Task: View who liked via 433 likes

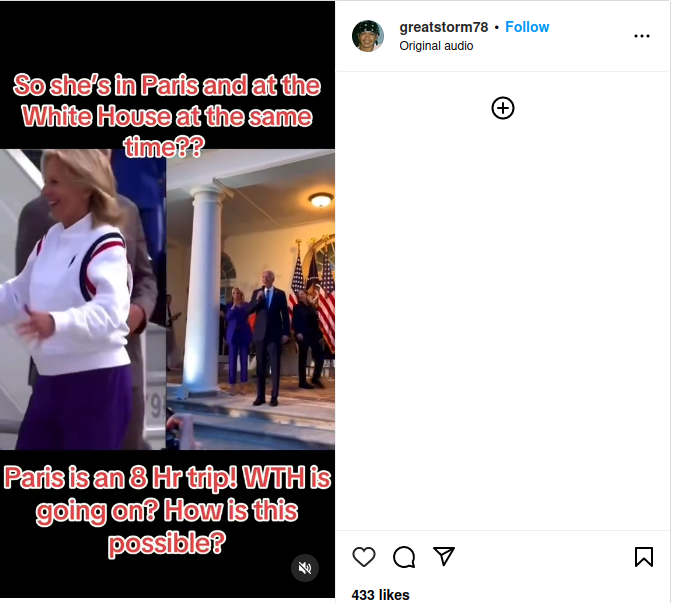Action: click(x=380, y=595)
